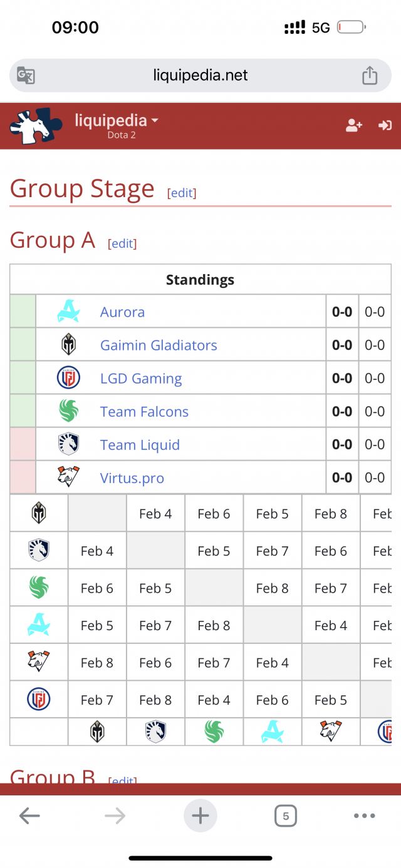The height and width of the screenshot is (868, 401).
Task: Click the Team Liquid logo in standings
Action: tap(68, 444)
